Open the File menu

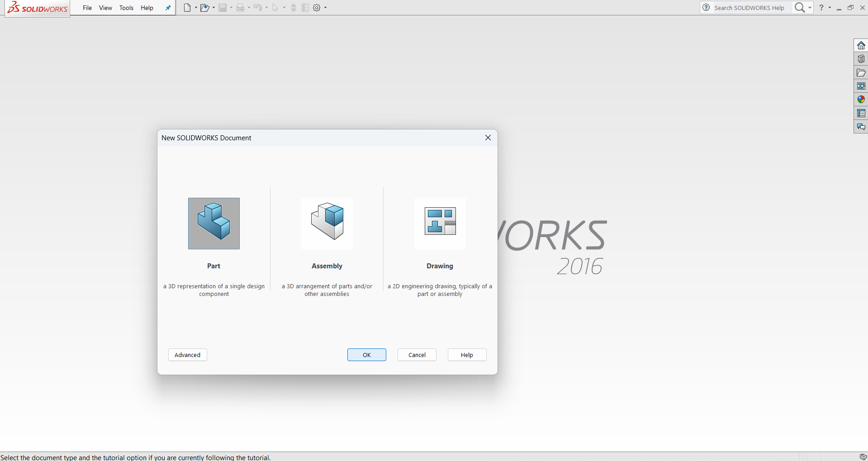pyautogui.click(x=87, y=8)
